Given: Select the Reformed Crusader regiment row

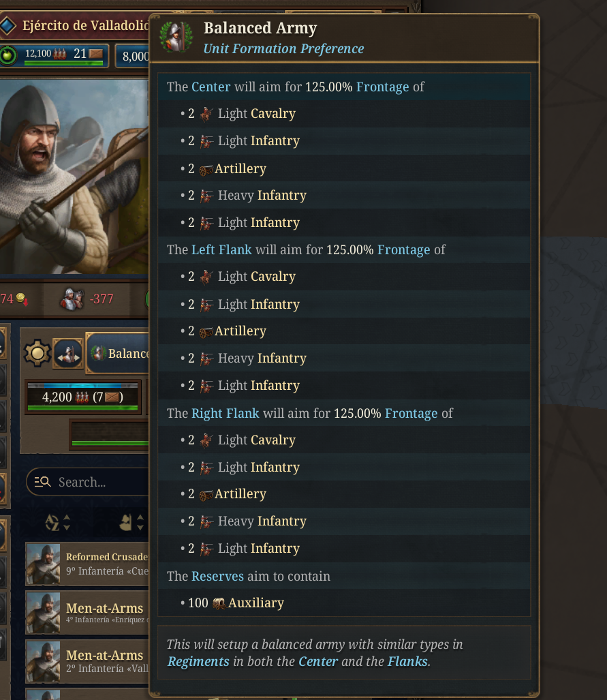Looking at the screenshot, I should (87, 564).
